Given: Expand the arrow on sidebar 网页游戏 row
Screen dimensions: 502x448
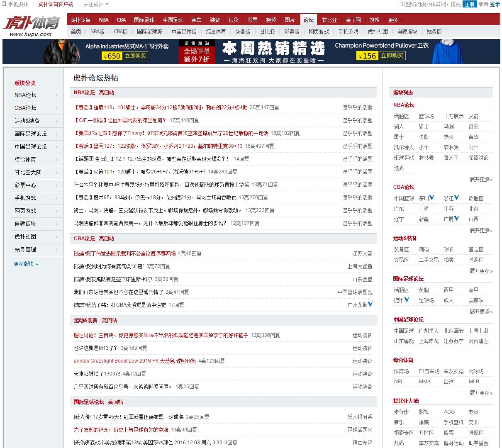Looking at the screenshot, I should [x=56, y=211].
